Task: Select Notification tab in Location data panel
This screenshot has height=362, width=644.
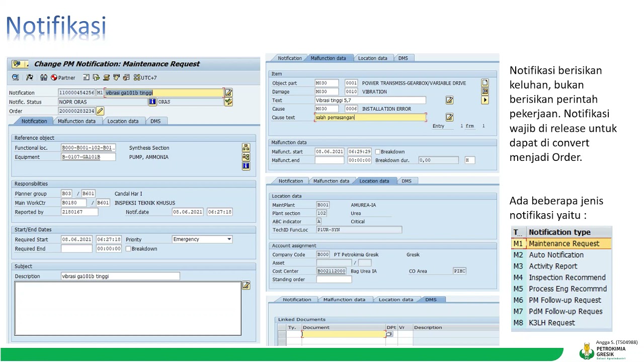Action: pyautogui.click(x=291, y=181)
